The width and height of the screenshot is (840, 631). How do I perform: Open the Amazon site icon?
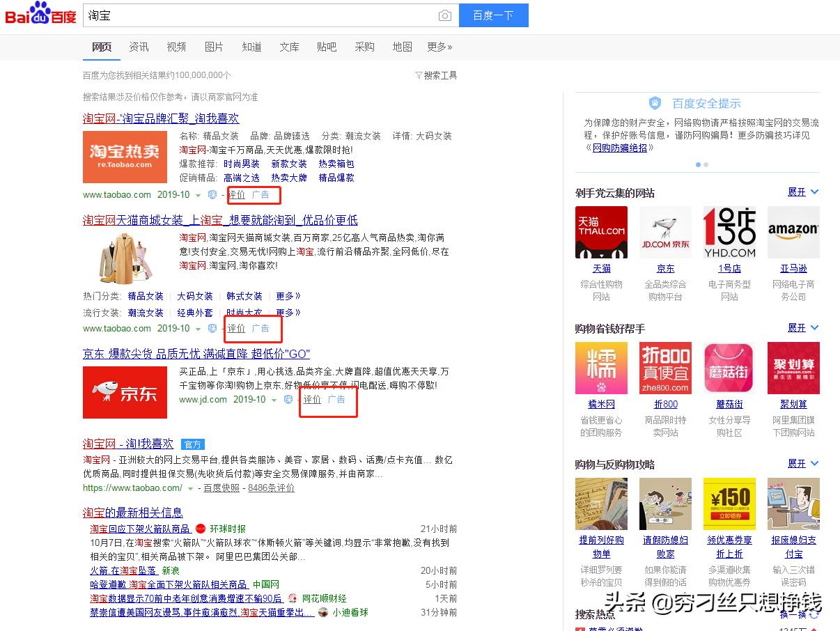(x=793, y=233)
